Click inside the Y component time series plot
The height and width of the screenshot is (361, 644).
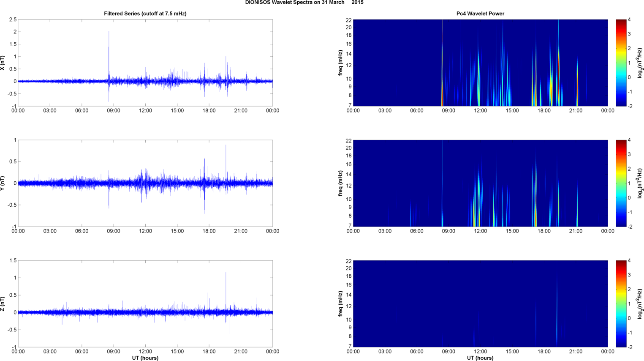click(145, 183)
